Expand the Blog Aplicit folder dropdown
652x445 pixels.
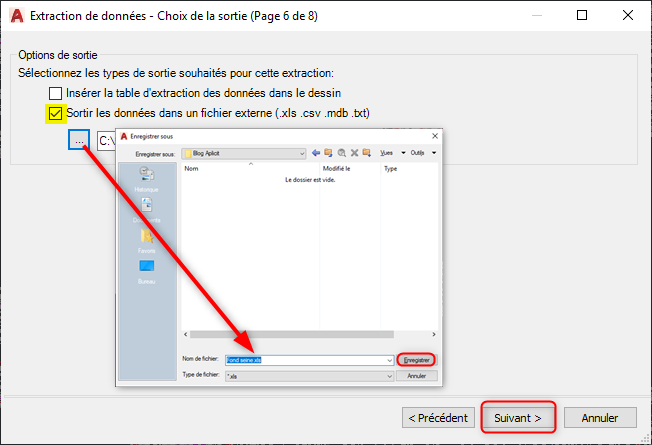pos(300,153)
